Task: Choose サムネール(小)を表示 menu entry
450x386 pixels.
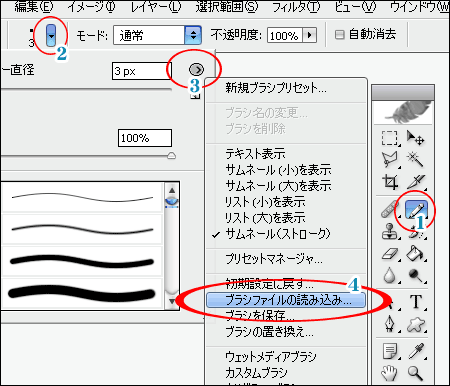Action: coord(286,170)
